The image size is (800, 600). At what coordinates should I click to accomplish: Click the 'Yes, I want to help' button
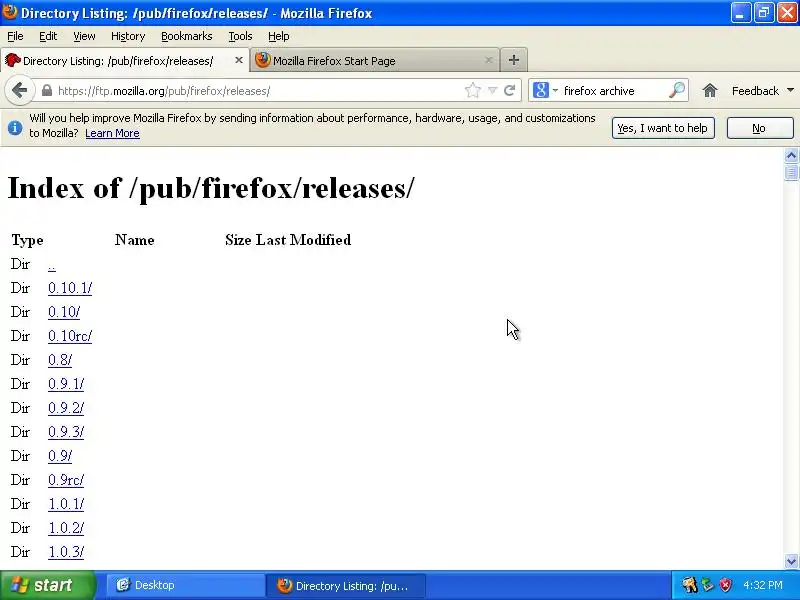coord(663,128)
